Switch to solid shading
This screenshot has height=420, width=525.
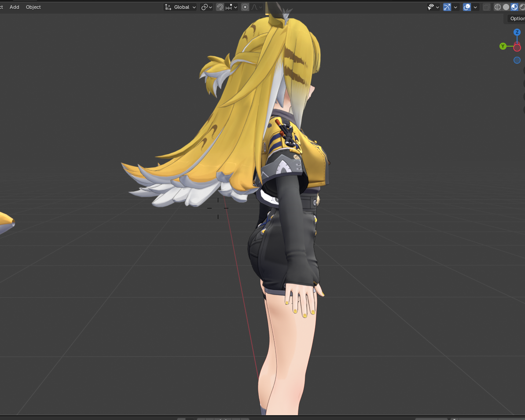(506, 7)
